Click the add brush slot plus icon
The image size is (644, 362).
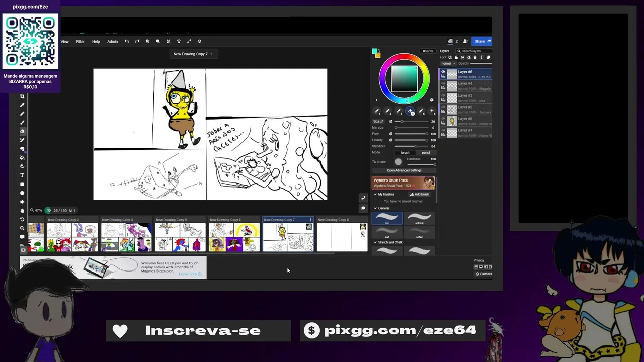pyautogui.click(x=432, y=111)
